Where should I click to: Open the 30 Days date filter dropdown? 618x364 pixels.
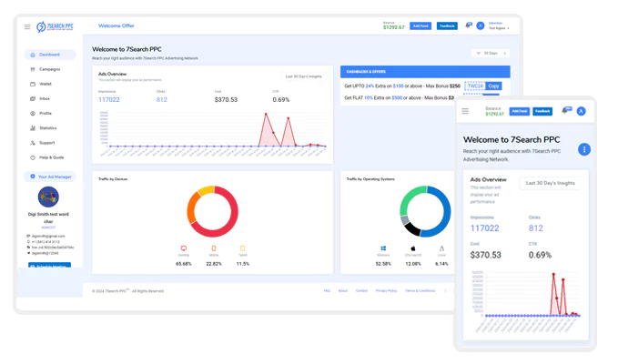[491, 53]
